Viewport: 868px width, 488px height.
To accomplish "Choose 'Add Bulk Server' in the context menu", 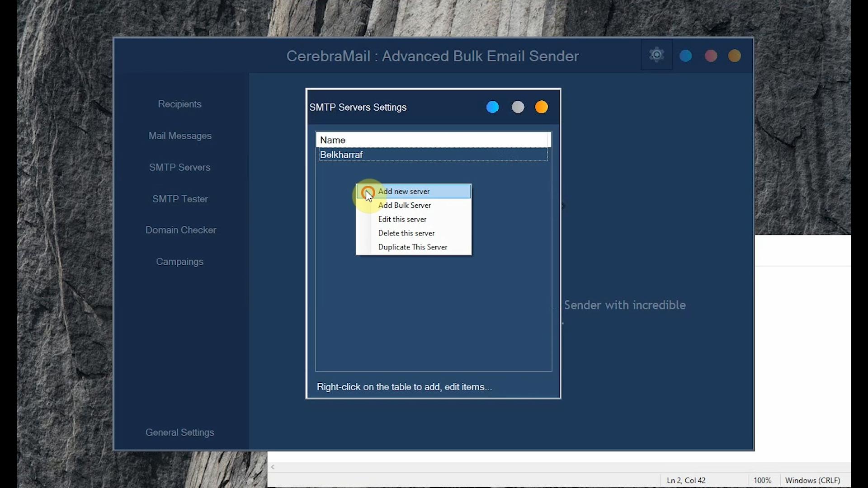I will pos(405,205).
